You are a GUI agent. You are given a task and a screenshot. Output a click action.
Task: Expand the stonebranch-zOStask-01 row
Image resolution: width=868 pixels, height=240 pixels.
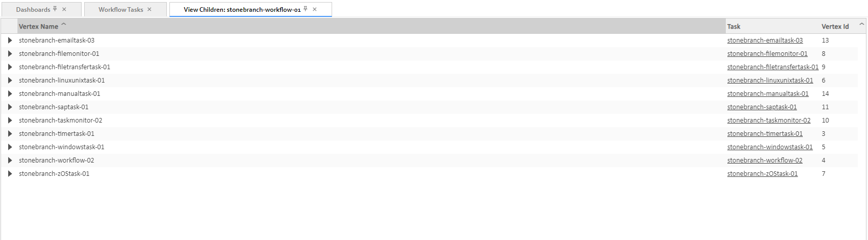[10, 174]
